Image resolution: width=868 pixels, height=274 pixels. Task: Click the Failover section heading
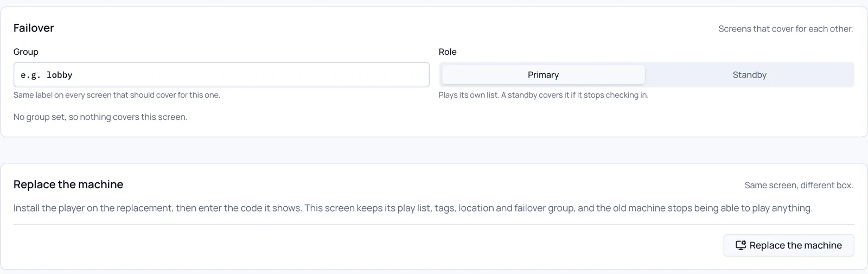[x=34, y=28]
